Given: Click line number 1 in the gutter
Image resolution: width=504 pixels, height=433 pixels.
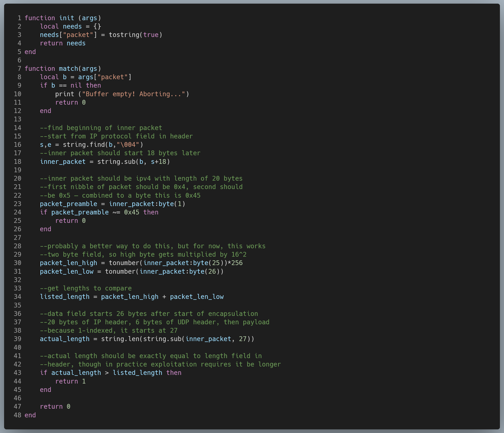Looking at the screenshot, I should [19, 18].
